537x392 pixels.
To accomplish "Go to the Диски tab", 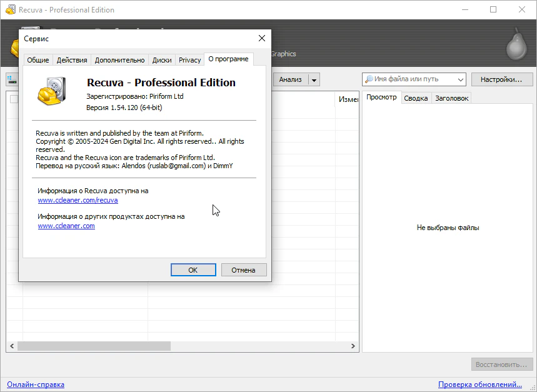I will 162,60.
